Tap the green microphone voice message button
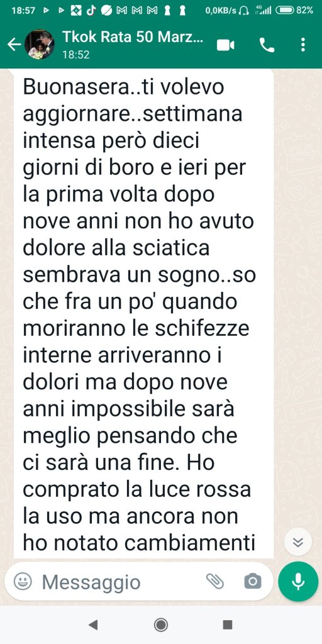Screen dimensions: 322x644 (x=297, y=581)
